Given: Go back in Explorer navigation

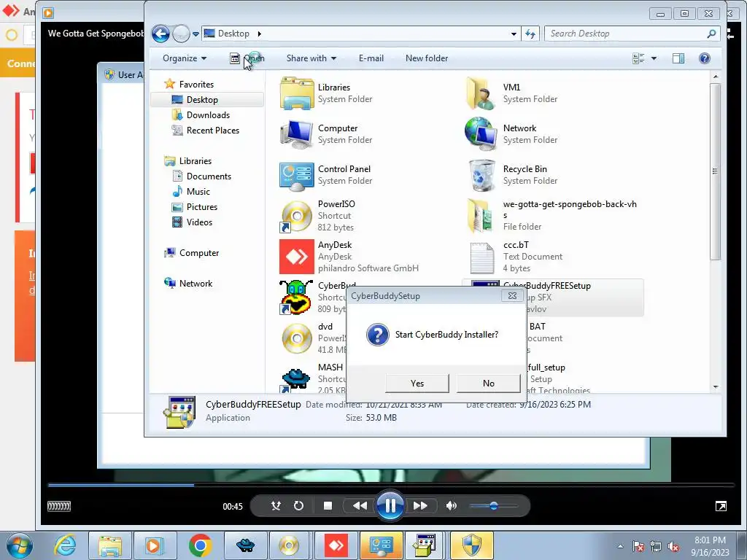Looking at the screenshot, I should coord(160,34).
